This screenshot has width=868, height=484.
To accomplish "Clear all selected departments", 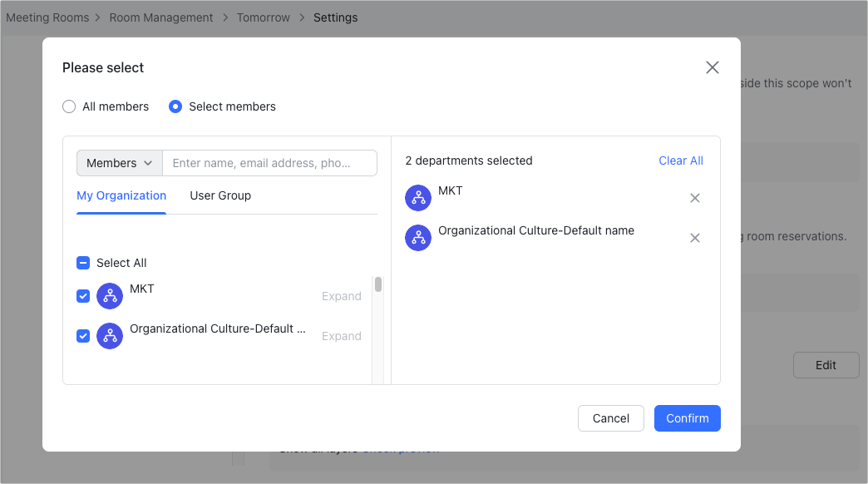I will pyautogui.click(x=681, y=161).
